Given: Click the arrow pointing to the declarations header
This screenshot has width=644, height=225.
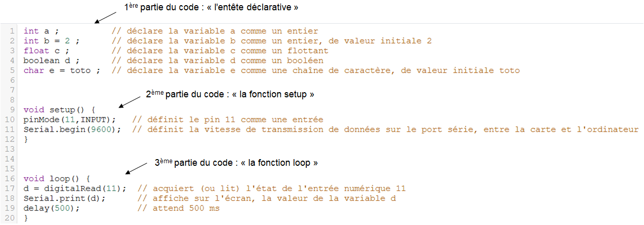Looking at the screenshot, I should [x=105, y=18].
